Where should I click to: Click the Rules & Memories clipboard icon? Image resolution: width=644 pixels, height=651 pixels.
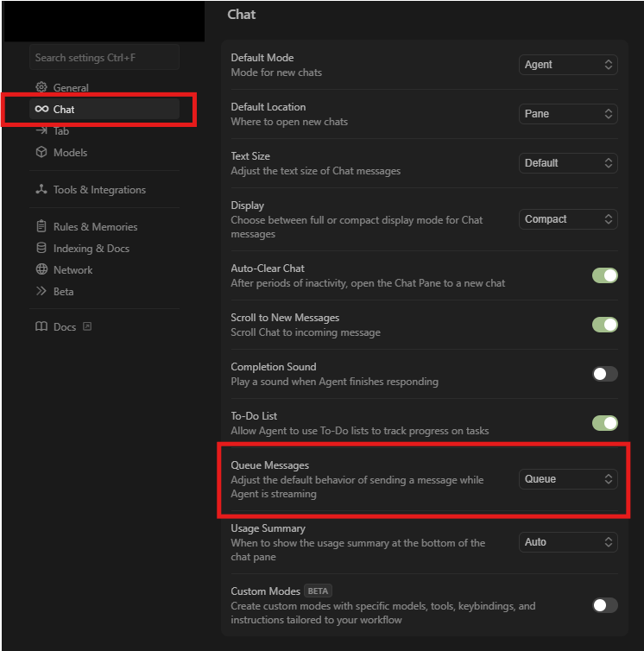[41, 226]
